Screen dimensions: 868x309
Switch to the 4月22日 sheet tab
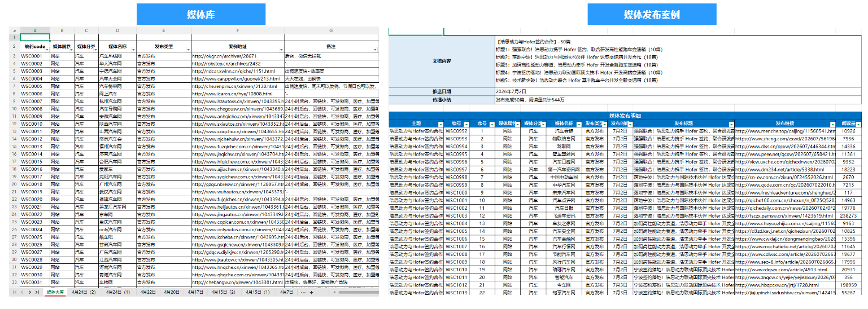148,292
